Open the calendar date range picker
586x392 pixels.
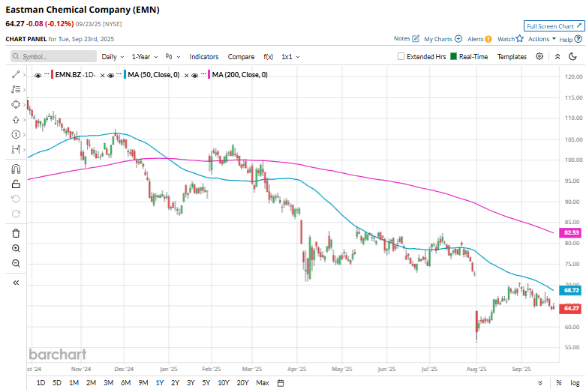[280, 383]
